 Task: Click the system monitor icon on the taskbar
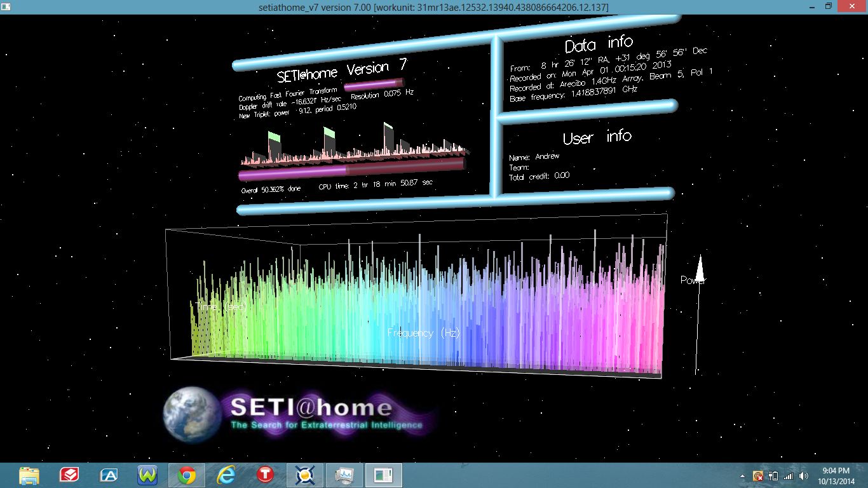pyautogui.click(x=343, y=475)
